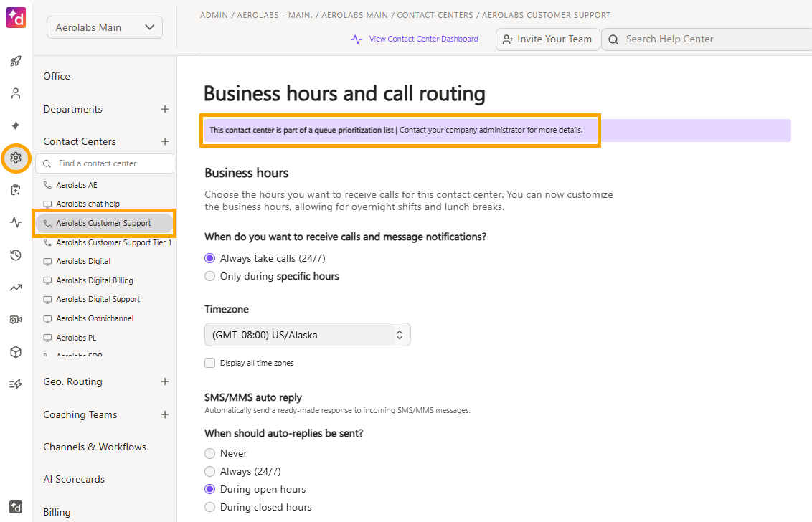Add a new contact center with plus icon
Screen dimensions: 812x522
165,141
